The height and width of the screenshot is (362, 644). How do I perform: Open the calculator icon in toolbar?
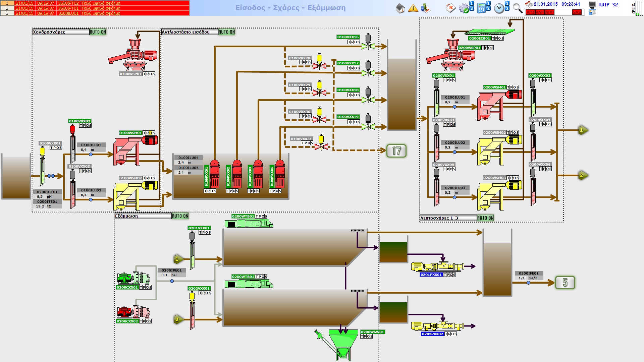[x=482, y=8]
